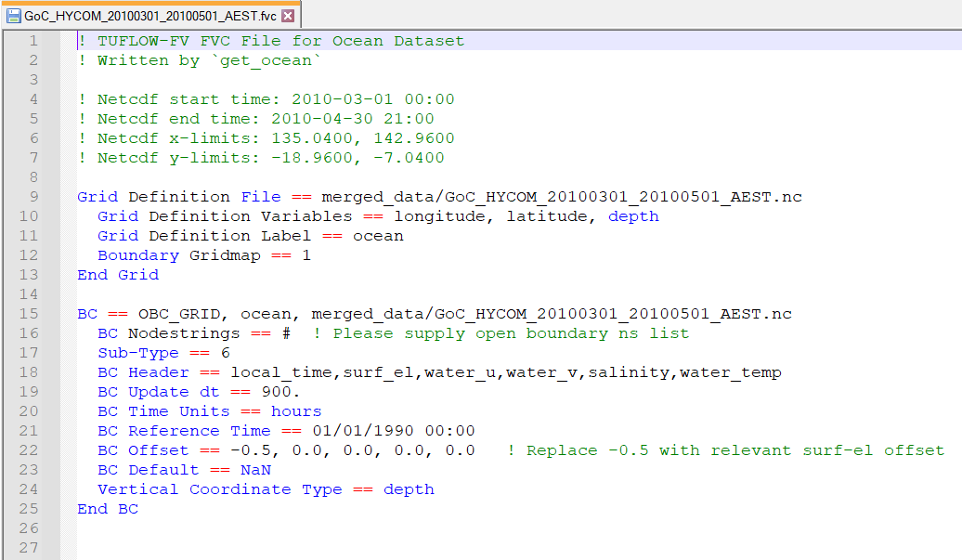The height and width of the screenshot is (560, 962).
Task: Click line number 8 in the margin
Action: [34, 178]
